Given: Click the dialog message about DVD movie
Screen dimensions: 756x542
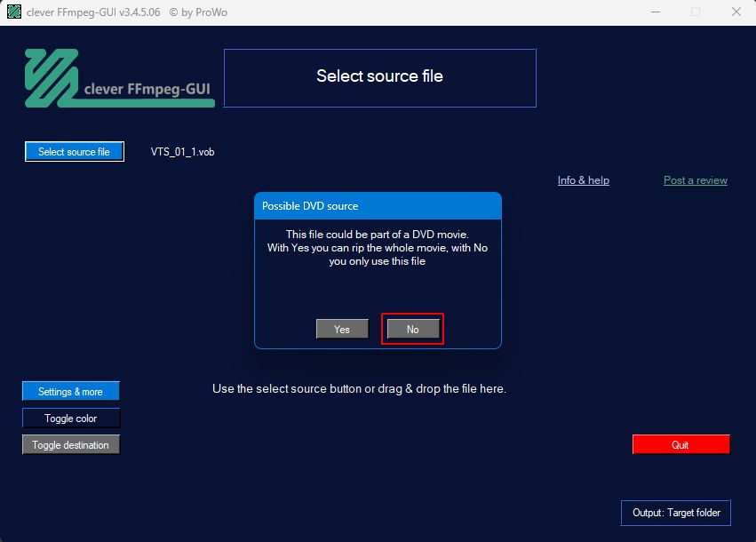Looking at the screenshot, I should tap(378, 248).
